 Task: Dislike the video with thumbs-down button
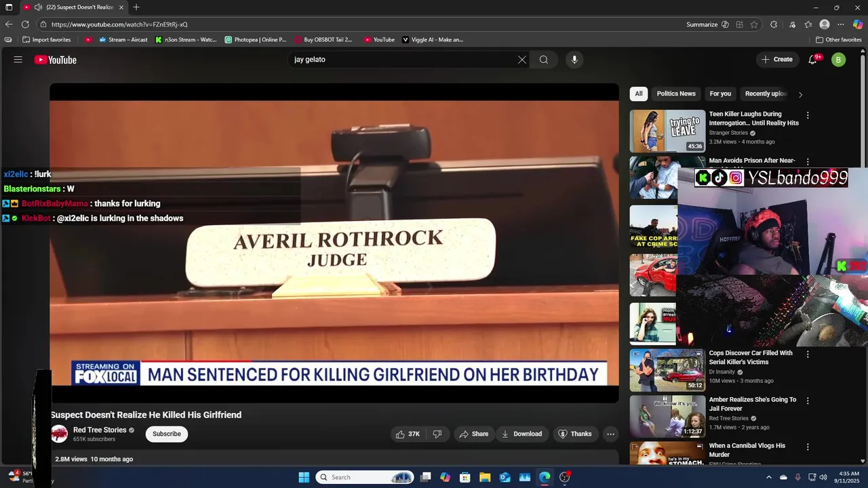pos(437,434)
